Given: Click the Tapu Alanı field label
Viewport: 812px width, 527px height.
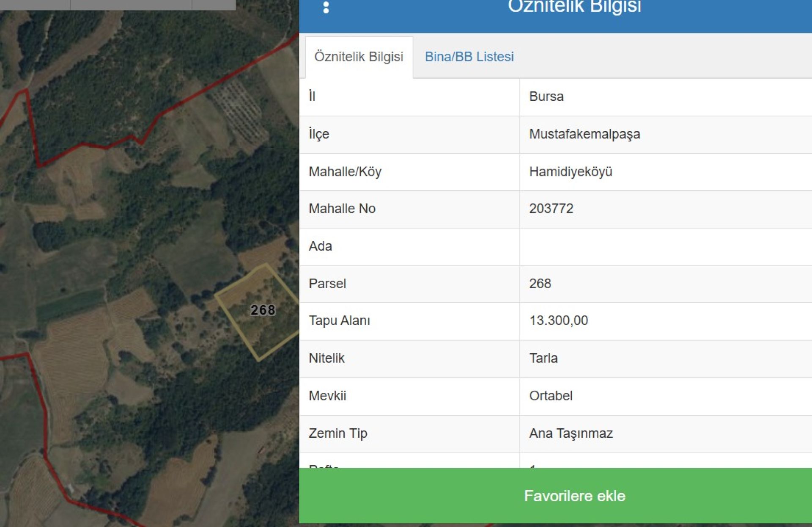Looking at the screenshot, I should coord(339,320).
